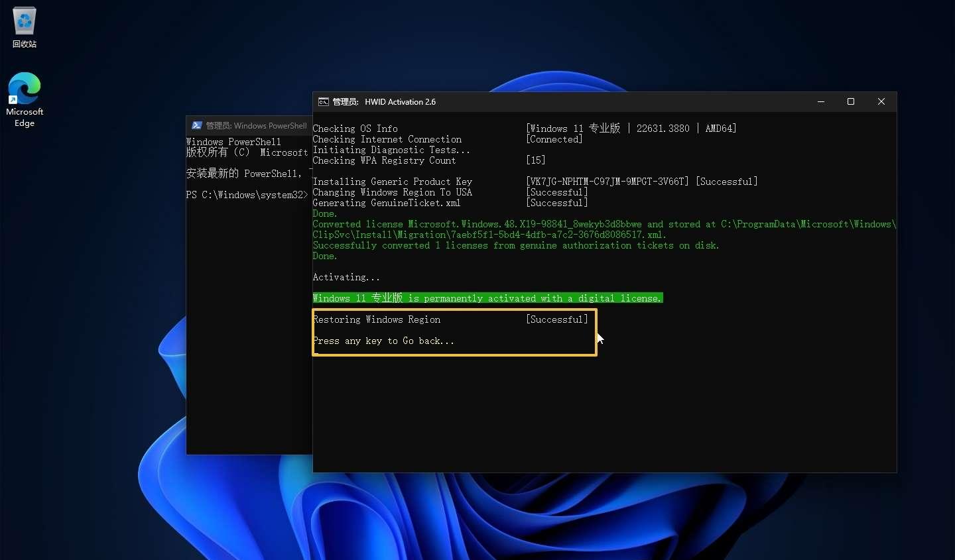Select the HWID Activation 2.6 title text

click(401, 102)
